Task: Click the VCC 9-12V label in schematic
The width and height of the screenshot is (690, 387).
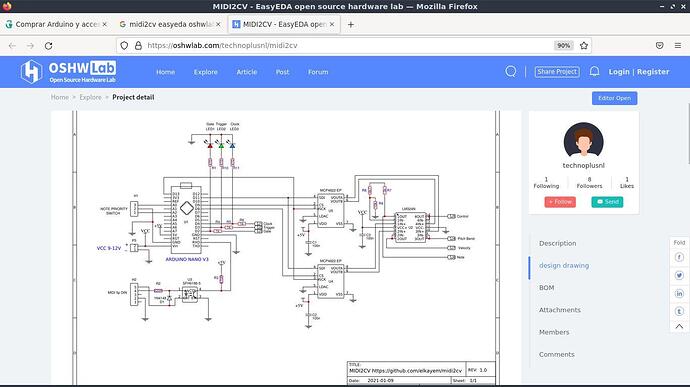Action: coord(109,248)
